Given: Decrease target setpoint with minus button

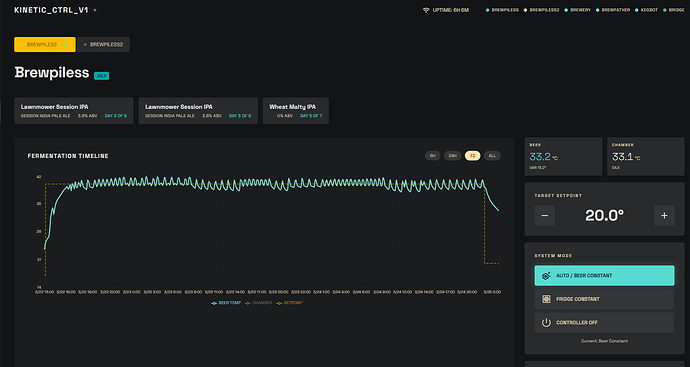Looking at the screenshot, I should point(545,216).
